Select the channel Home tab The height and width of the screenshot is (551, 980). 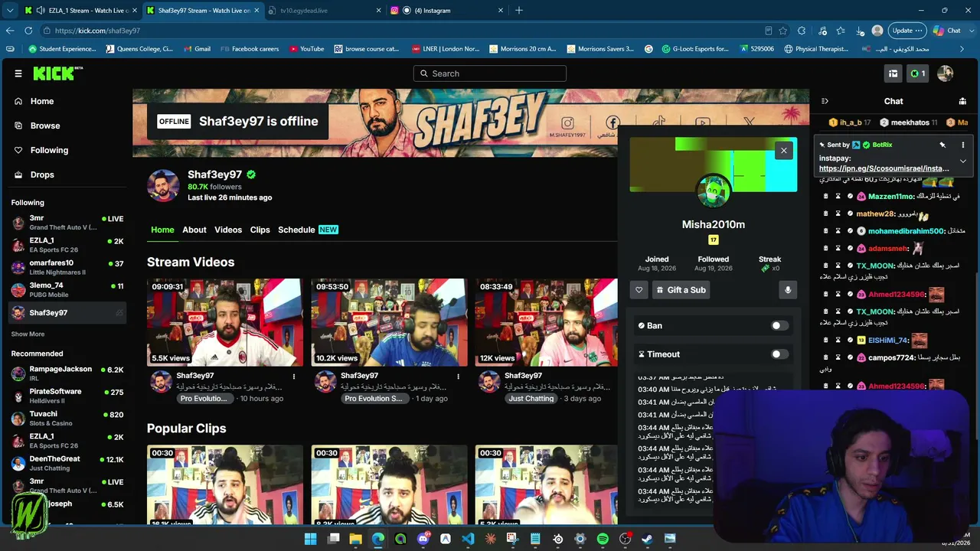[x=162, y=230]
